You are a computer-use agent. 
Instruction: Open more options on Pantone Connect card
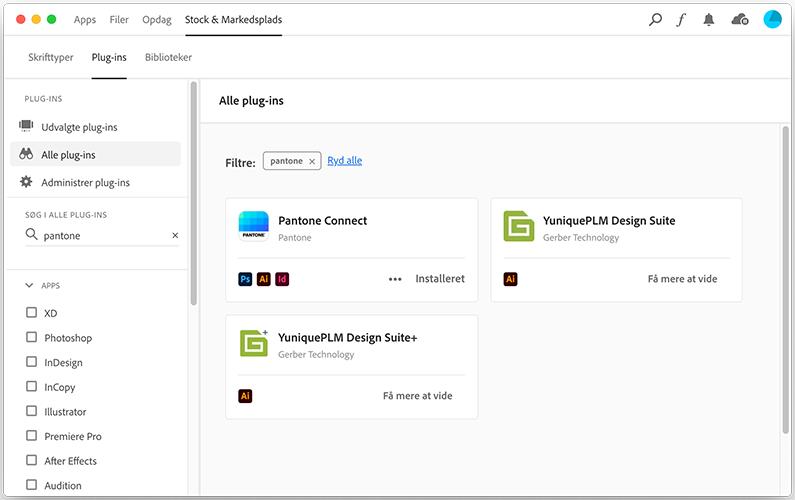(x=395, y=279)
